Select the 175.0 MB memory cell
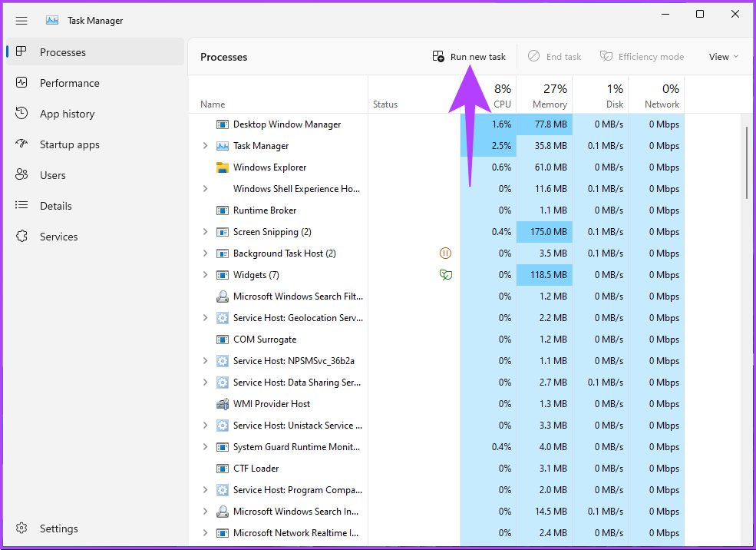The height and width of the screenshot is (550, 756). (x=544, y=232)
